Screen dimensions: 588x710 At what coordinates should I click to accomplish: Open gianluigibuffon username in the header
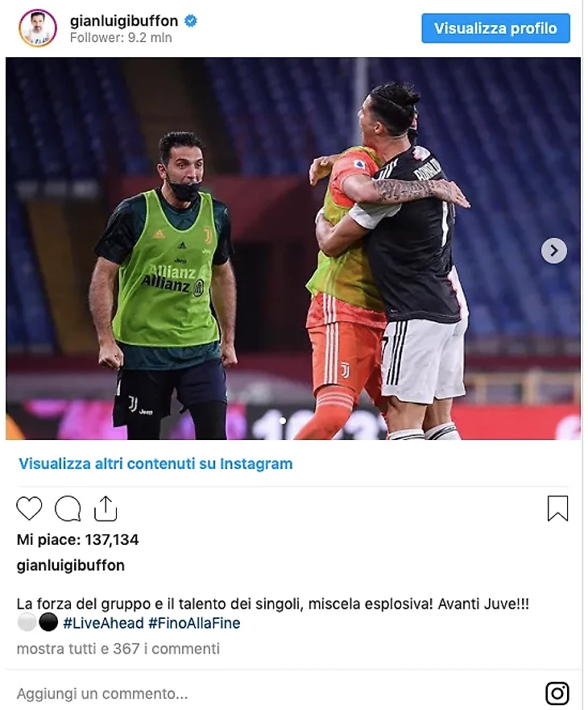pos(124,21)
